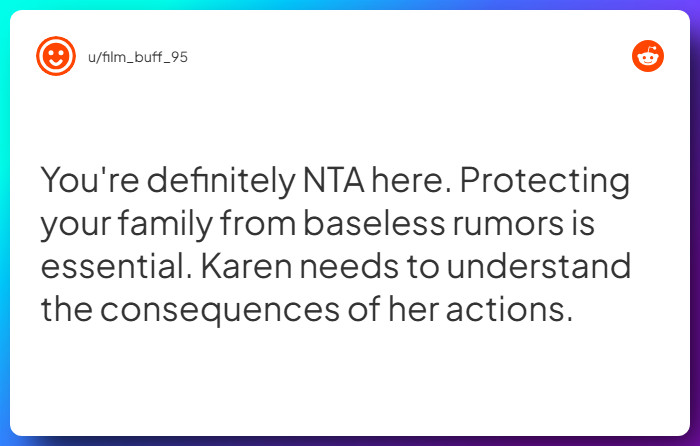This screenshot has width=700, height=446.
Task: Click the Reddit Snoo logo icon
Action: (x=648, y=56)
